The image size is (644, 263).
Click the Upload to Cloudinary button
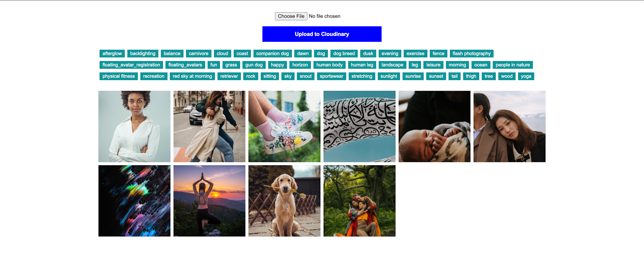click(322, 34)
